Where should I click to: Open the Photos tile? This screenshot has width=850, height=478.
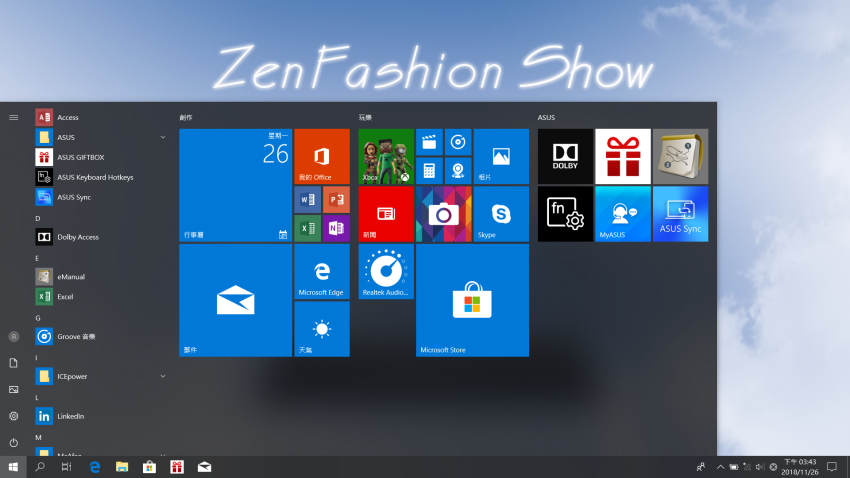click(x=501, y=156)
